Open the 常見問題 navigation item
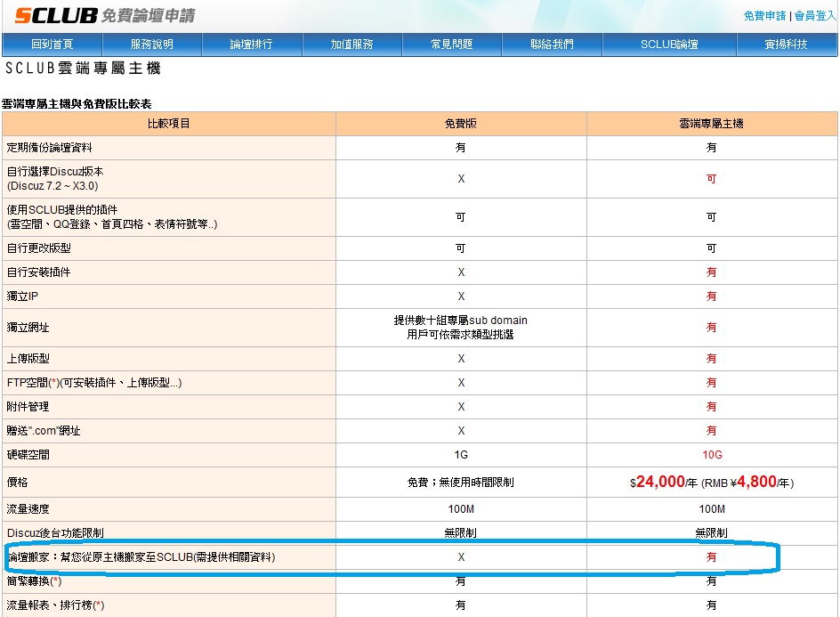The width and height of the screenshot is (840, 617). coord(452,45)
